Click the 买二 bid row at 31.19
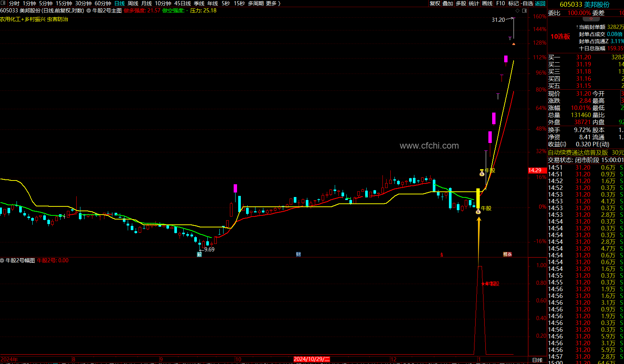 click(x=586, y=65)
